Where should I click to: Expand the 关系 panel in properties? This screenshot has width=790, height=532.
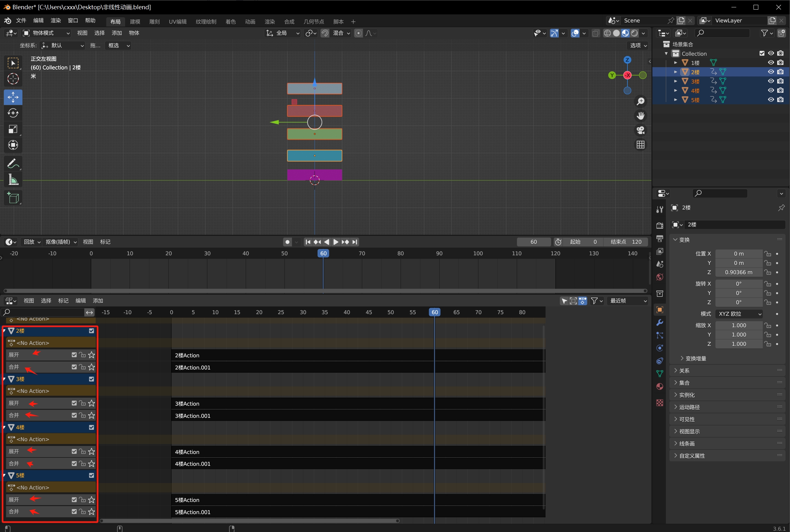pos(684,370)
